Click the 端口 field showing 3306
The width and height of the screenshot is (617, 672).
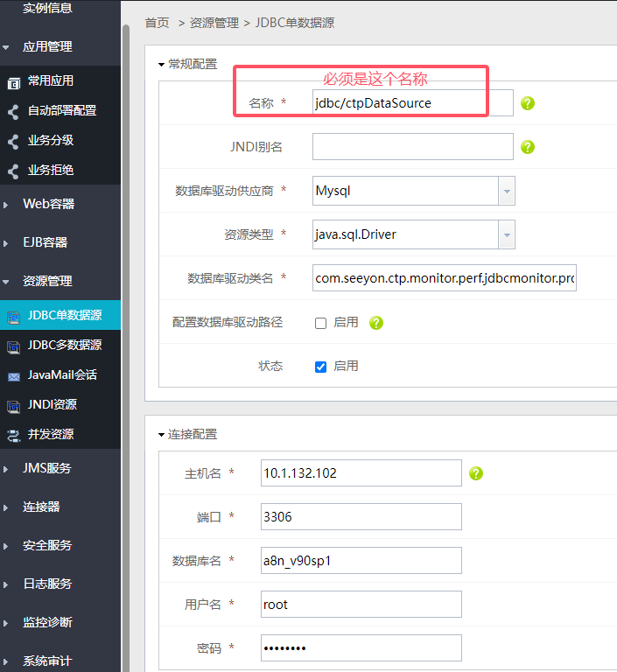tap(361, 517)
